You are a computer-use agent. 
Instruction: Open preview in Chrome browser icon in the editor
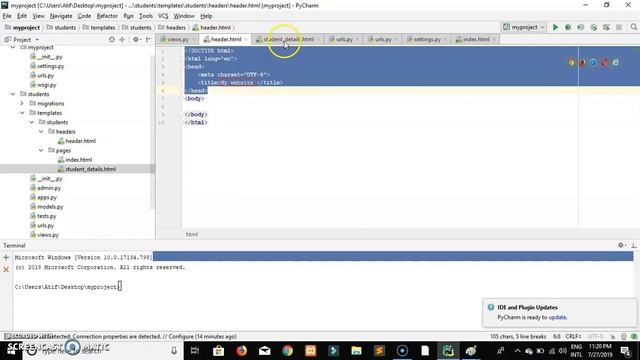click(571, 62)
